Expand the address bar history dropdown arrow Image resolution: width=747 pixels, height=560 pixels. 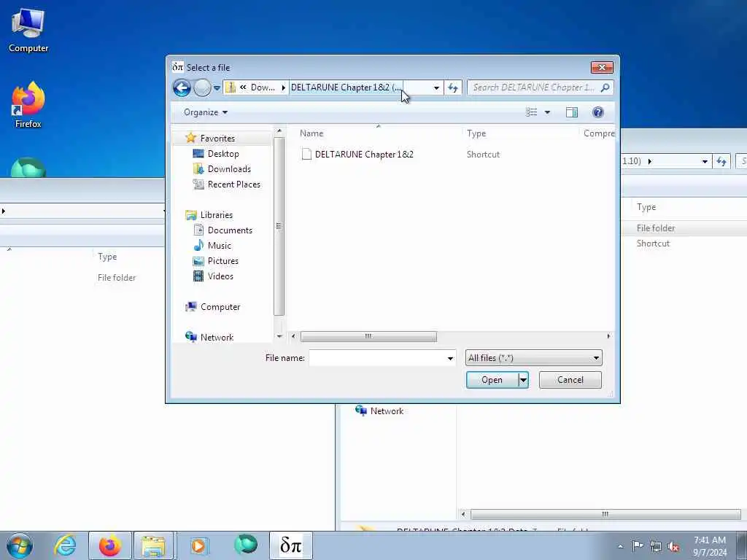point(436,88)
